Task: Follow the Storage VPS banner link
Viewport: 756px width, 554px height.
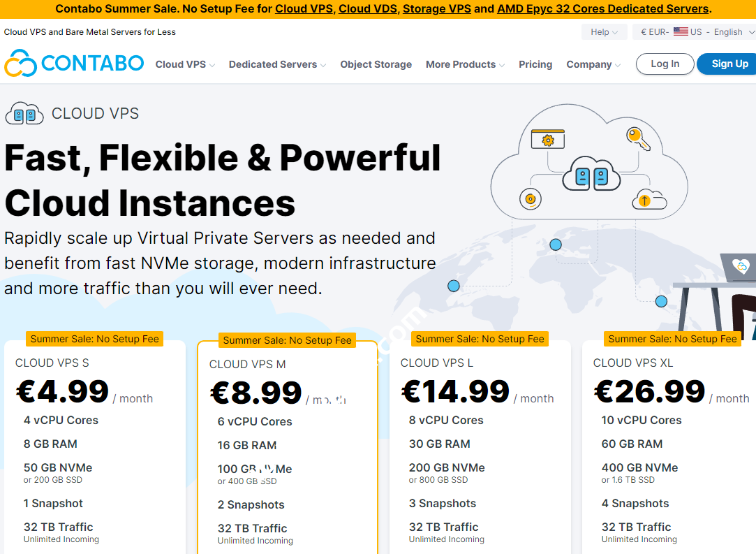Action: pyautogui.click(x=437, y=9)
